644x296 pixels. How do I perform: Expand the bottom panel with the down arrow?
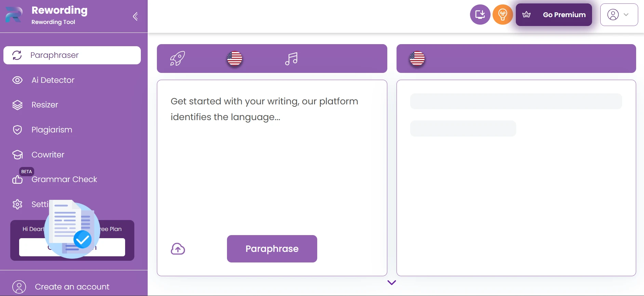tap(392, 283)
